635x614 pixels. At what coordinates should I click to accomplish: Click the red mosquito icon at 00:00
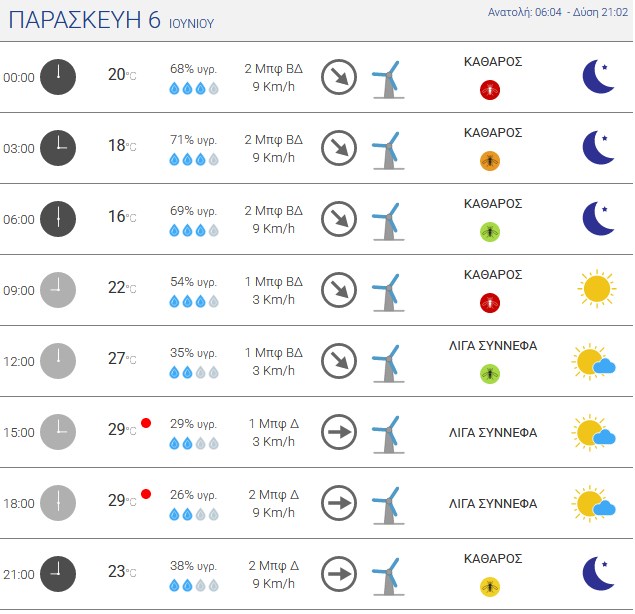coord(490,90)
